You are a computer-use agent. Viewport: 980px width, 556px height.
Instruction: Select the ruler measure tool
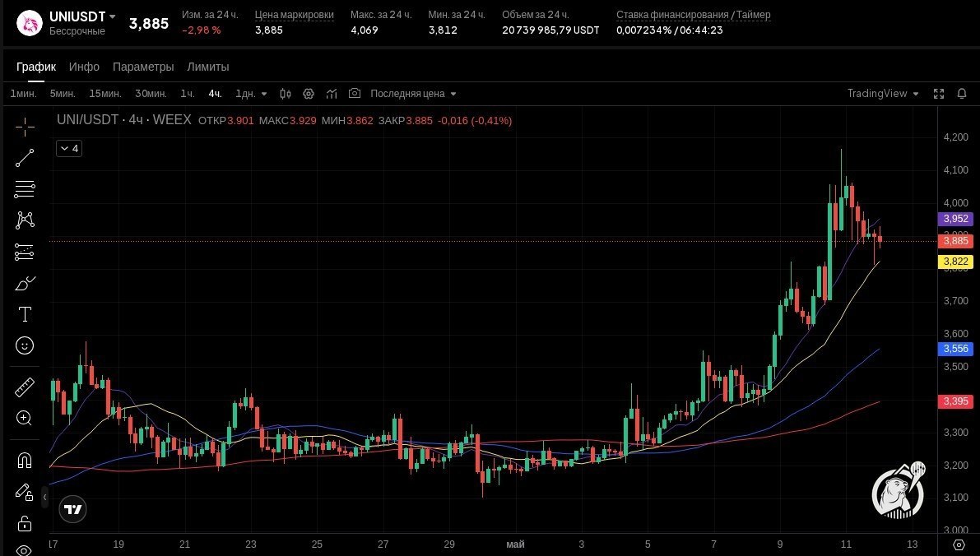point(25,387)
